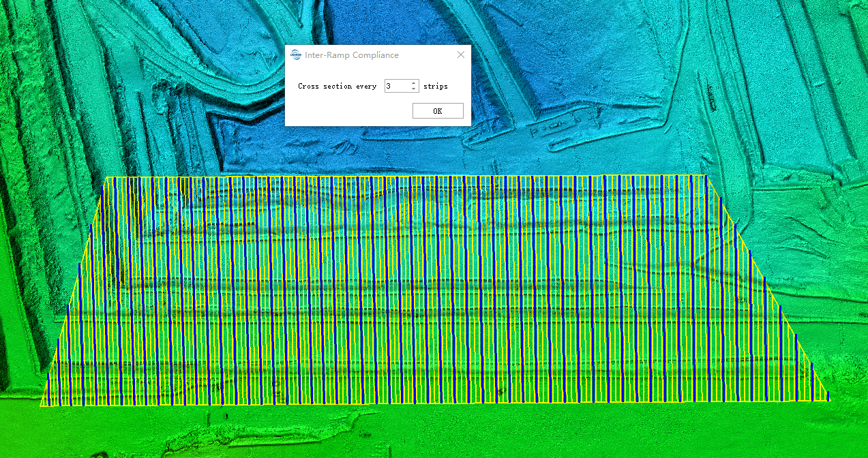868x458 pixels.
Task: Select bottom-left corner of yellow strip polygon
Action: tap(42, 406)
